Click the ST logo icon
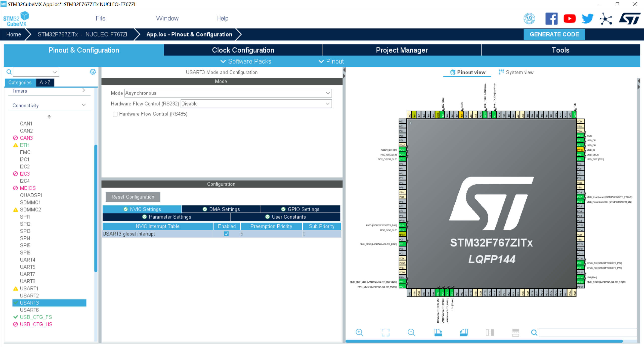 630,19
